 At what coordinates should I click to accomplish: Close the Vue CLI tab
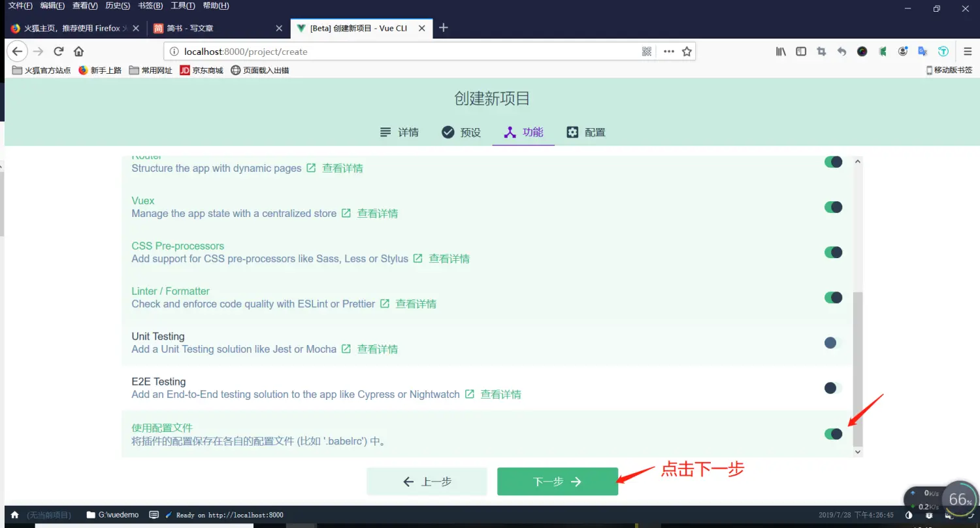[422, 28]
